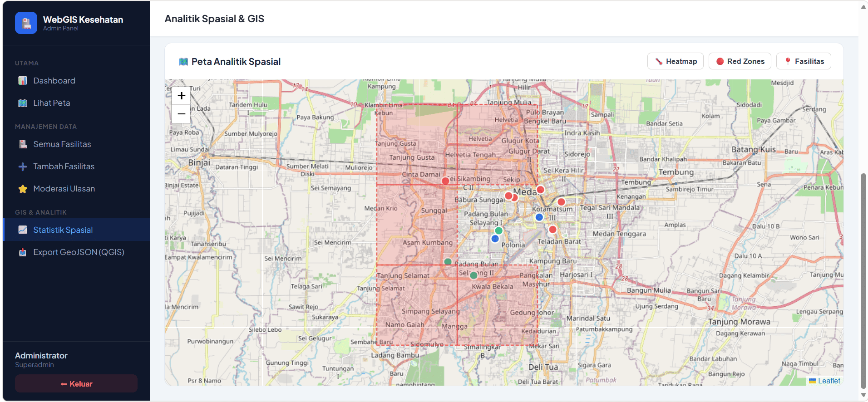Toggle the Heatmap layer button
Image resolution: width=868 pixels, height=402 pixels.
tap(676, 61)
